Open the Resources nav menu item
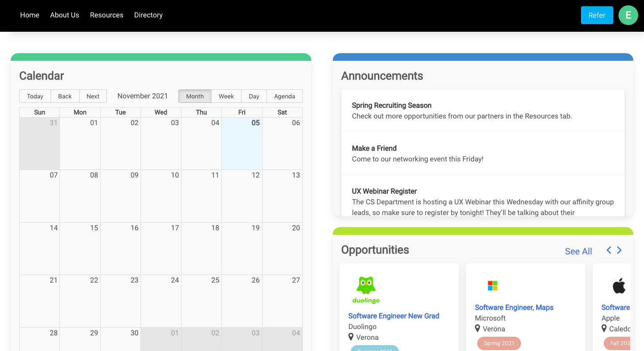This screenshot has height=351, width=644. [106, 15]
